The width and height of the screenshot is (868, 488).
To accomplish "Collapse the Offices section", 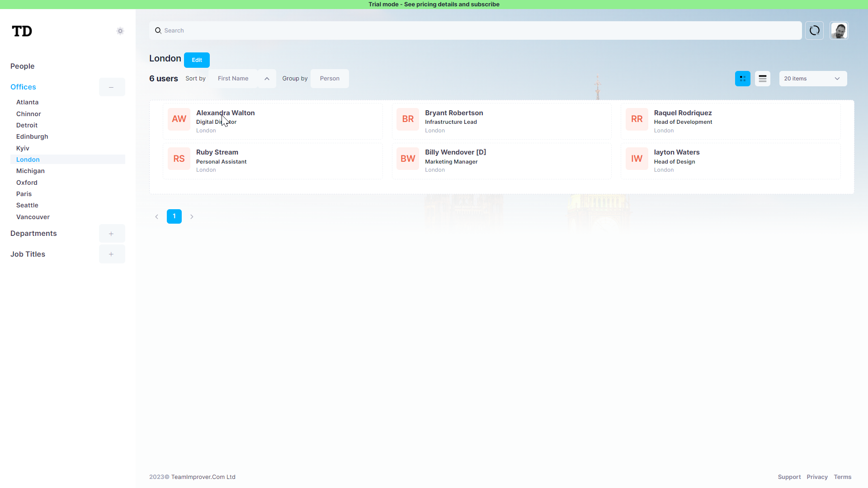I will (x=112, y=87).
